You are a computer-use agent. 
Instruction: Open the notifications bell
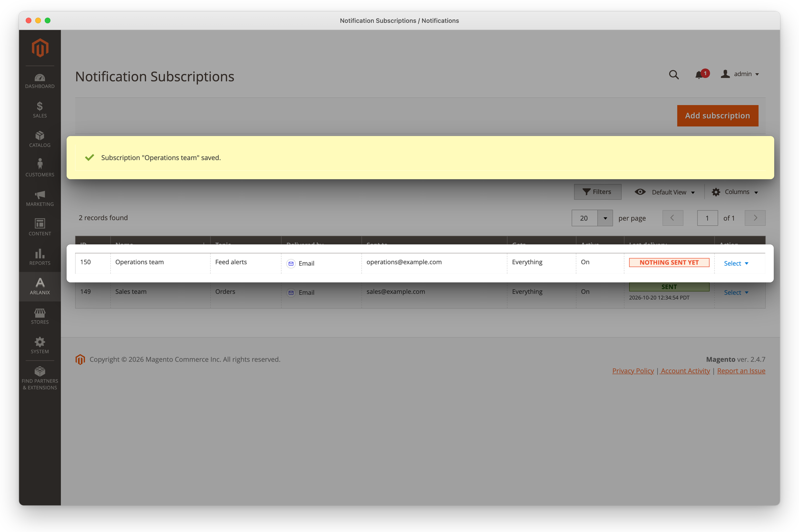tap(702, 74)
